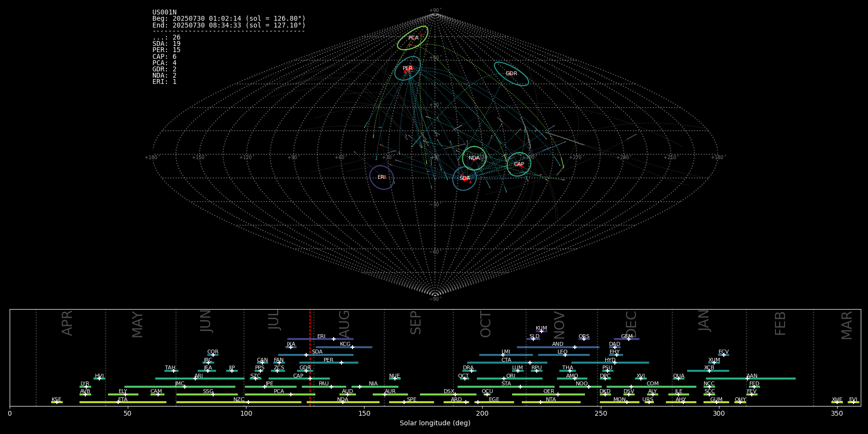Click the KCG shower bar in timeline
The image size is (868, 434).
(344, 347)
